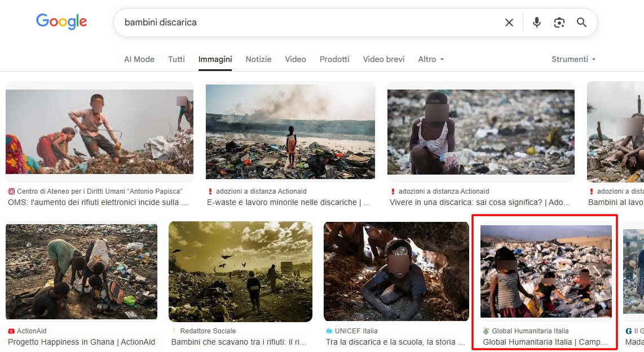644x352 pixels.
Task: Open 'Vivere in una discarica' result link
Action: (x=480, y=202)
